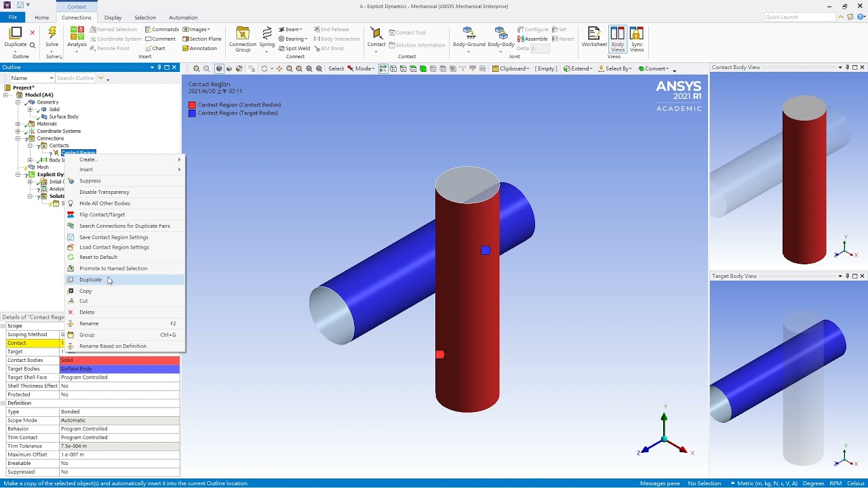Click the Pan tool in graphics toolbar
The height and width of the screenshot is (488, 868).
tap(279, 68)
